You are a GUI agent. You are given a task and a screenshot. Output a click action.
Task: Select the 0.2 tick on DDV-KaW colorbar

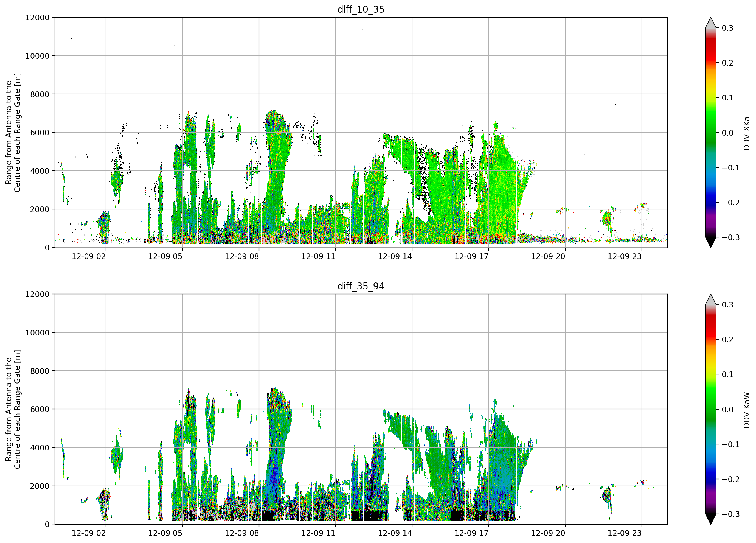pos(727,340)
